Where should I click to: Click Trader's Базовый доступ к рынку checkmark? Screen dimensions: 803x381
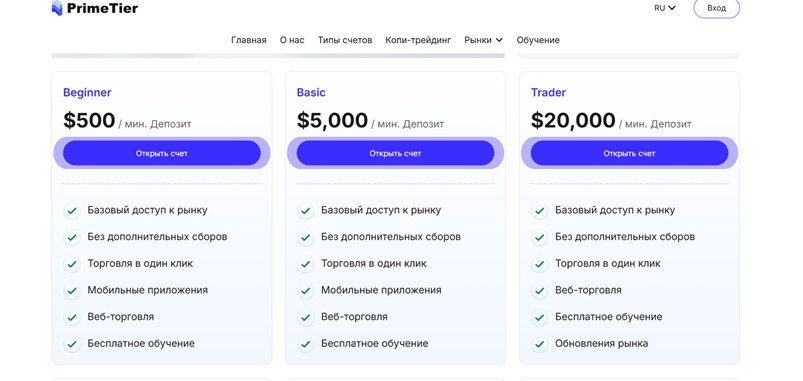coord(539,210)
